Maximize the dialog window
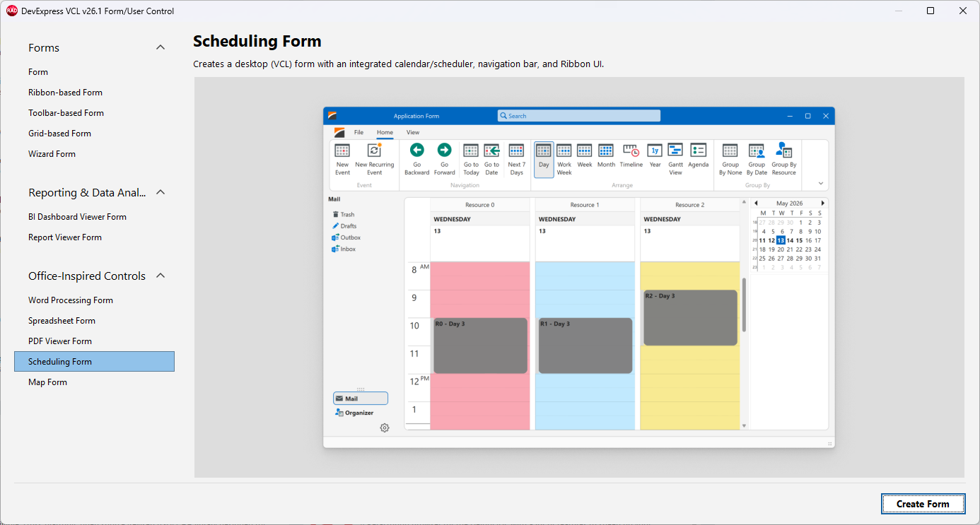This screenshot has height=525, width=980. (x=931, y=11)
